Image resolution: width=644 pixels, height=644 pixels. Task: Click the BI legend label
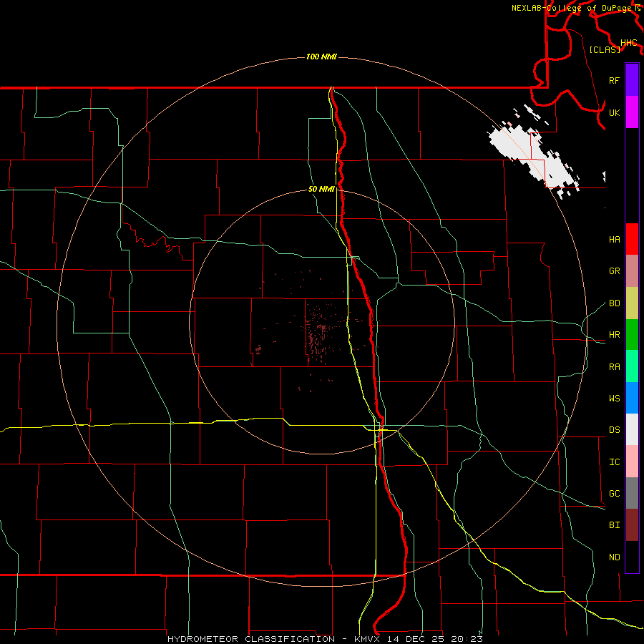pos(614,525)
